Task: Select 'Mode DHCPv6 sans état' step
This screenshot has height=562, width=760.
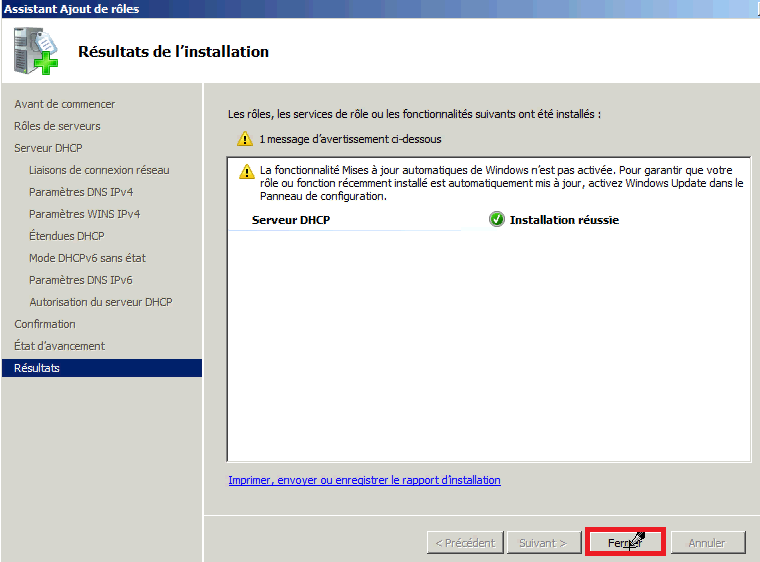Action: pos(87,258)
